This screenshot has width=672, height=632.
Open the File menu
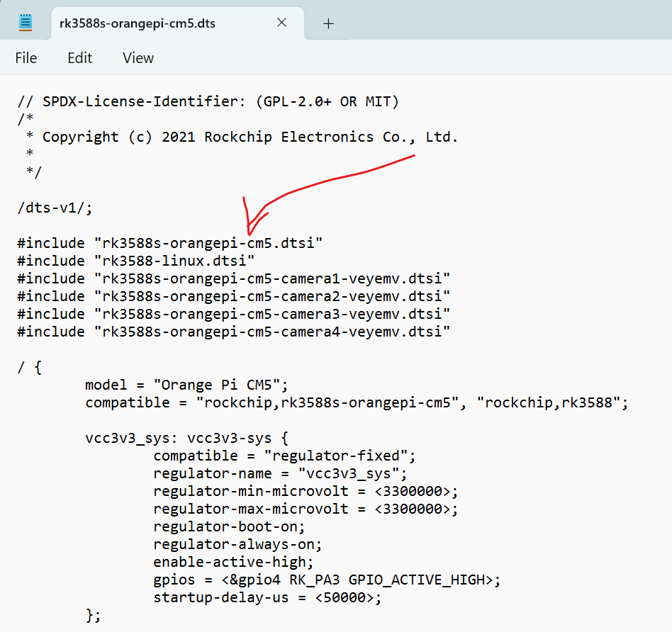point(26,58)
